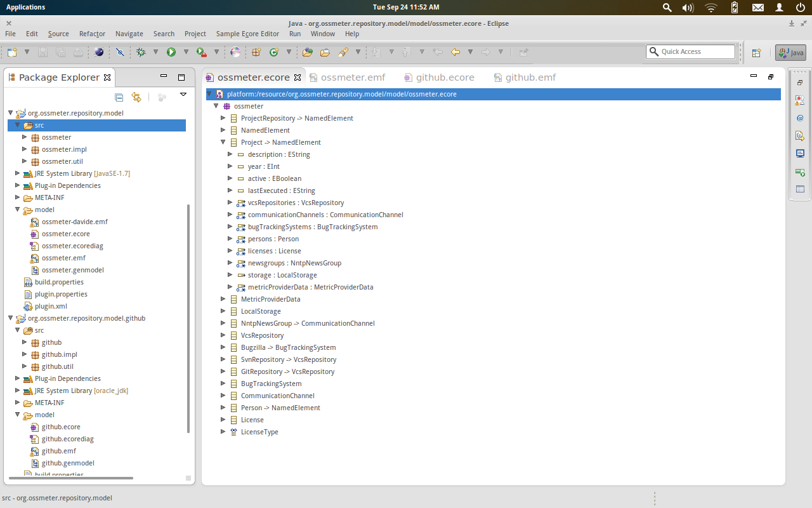Open the New wizard dropdown arrow
This screenshot has height=508, width=812.
pos(27,52)
